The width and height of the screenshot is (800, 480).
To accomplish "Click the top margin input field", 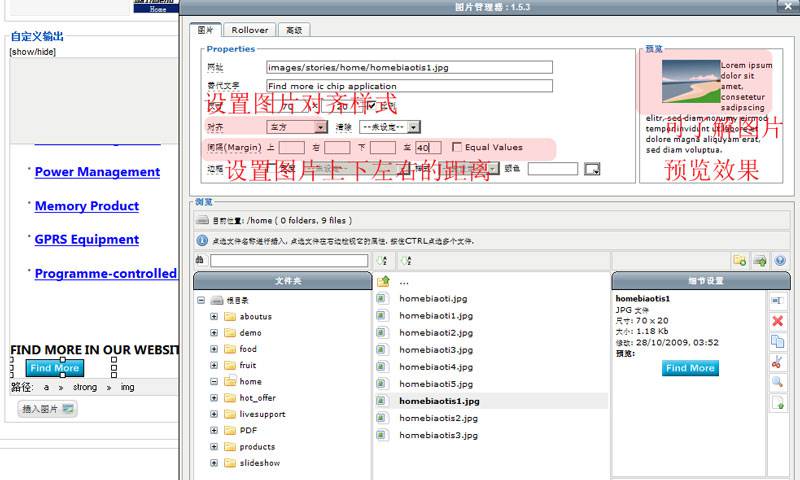I will (x=292, y=147).
